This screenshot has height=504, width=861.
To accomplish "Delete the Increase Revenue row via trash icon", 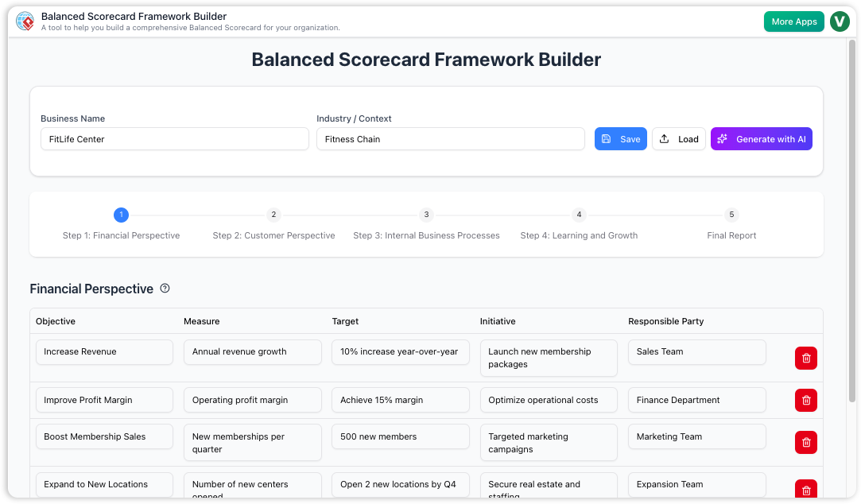I will pyautogui.click(x=805, y=358).
